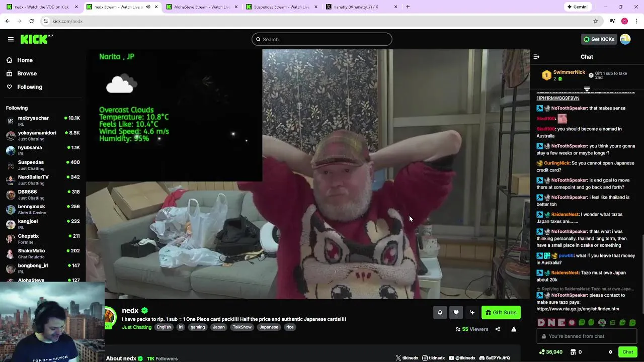Open DBR666 channel in sidebar
The width and height of the screenshot is (644, 362).
pos(43,195)
